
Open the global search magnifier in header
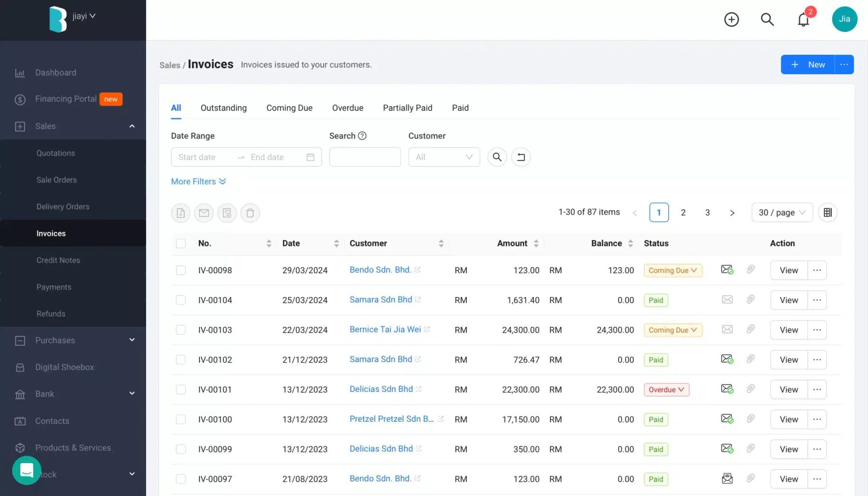click(767, 19)
